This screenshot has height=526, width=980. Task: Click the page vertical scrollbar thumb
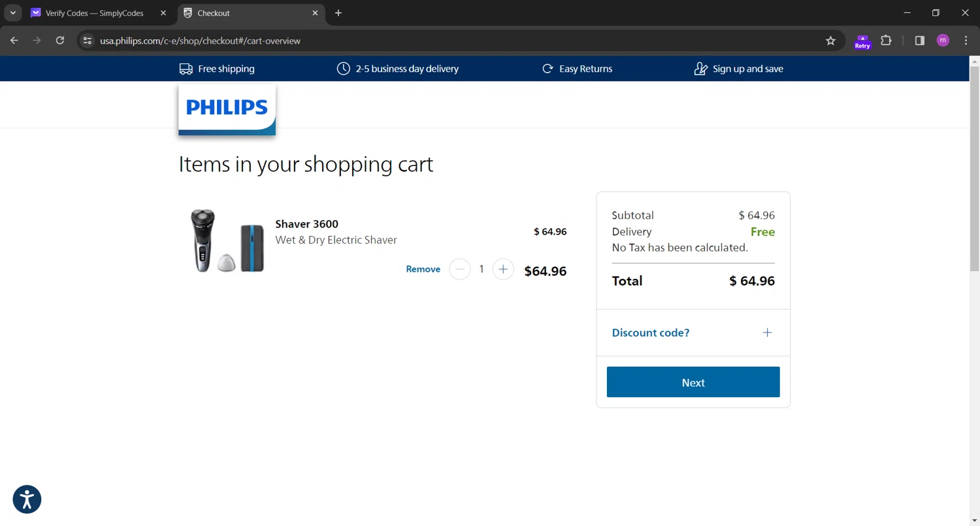(x=974, y=169)
